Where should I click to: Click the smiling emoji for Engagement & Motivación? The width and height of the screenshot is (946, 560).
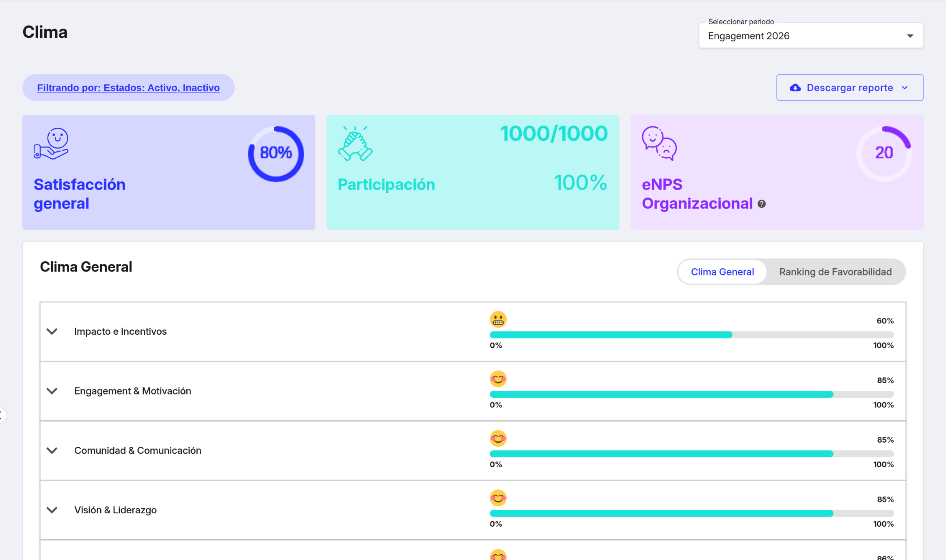click(x=498, y=379)
